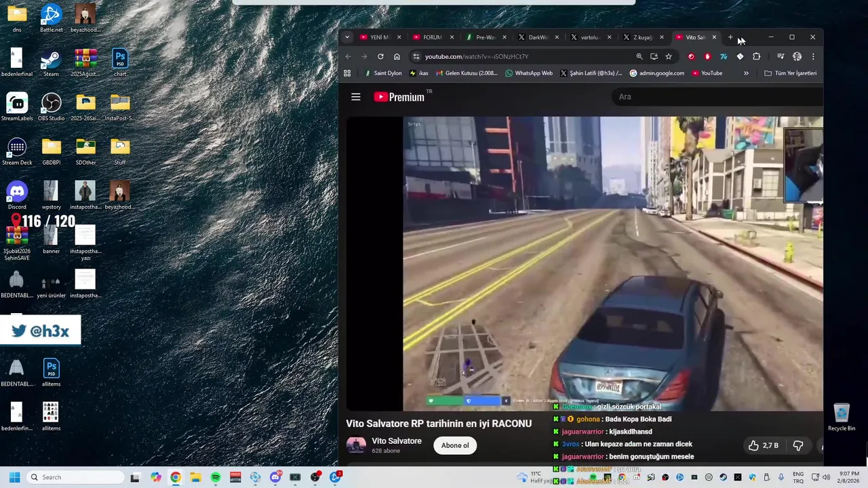The image size is (868, 488).
Task: Select the SDOther folder icon
Action: coord(85,151)
